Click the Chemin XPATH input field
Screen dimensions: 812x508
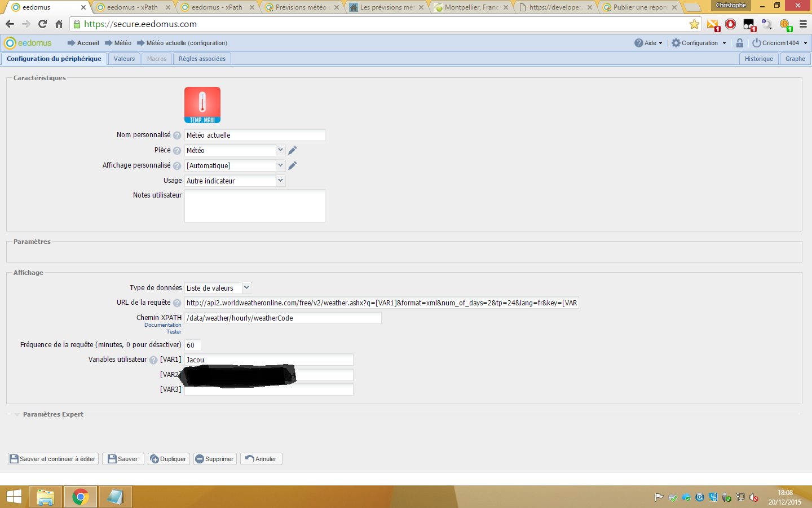pyautogui.click(x=283, y=318)
